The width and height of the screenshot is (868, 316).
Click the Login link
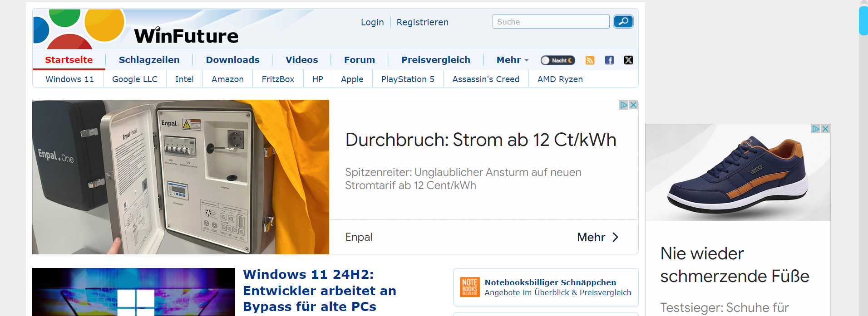click(372, 22)
